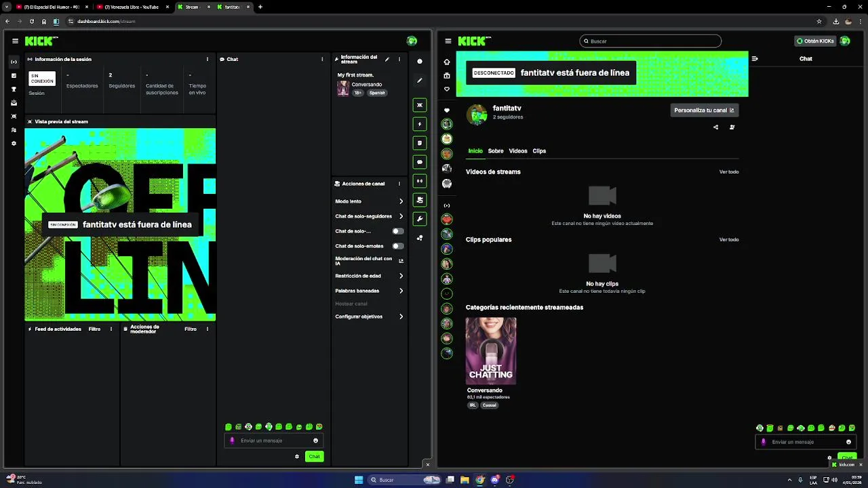Click the Conversando category in stream info

(367, 85)
